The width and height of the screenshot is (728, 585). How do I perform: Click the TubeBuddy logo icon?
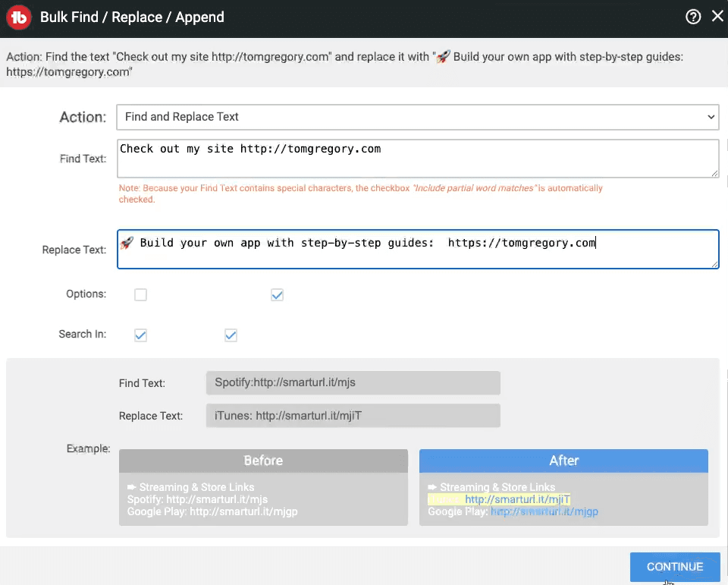point(18,17)
